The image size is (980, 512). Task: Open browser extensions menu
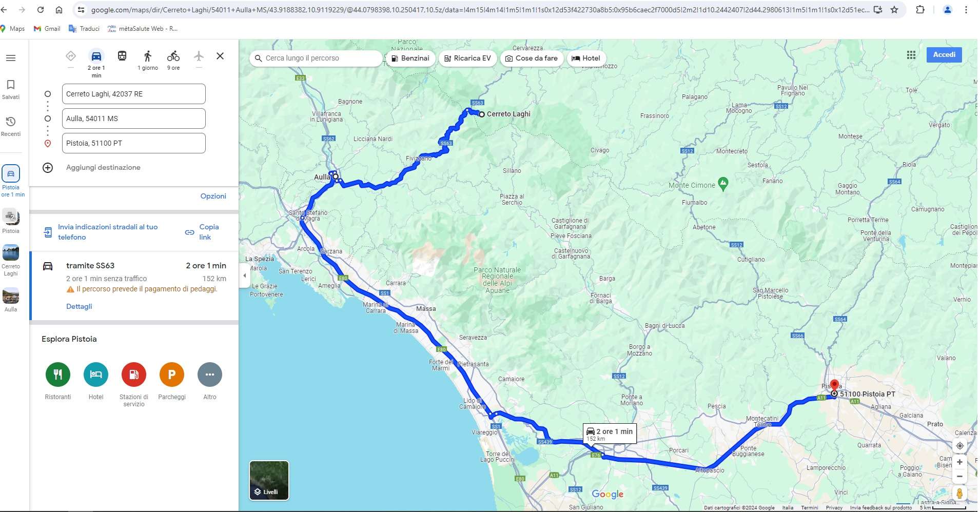coord(920,10)
